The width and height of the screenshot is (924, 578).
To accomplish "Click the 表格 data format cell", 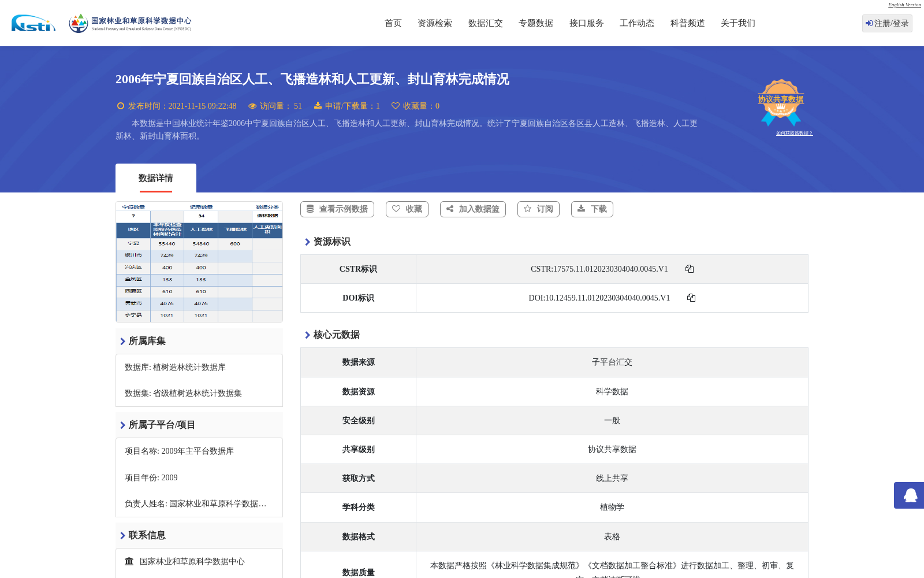I will coord(612,536).
